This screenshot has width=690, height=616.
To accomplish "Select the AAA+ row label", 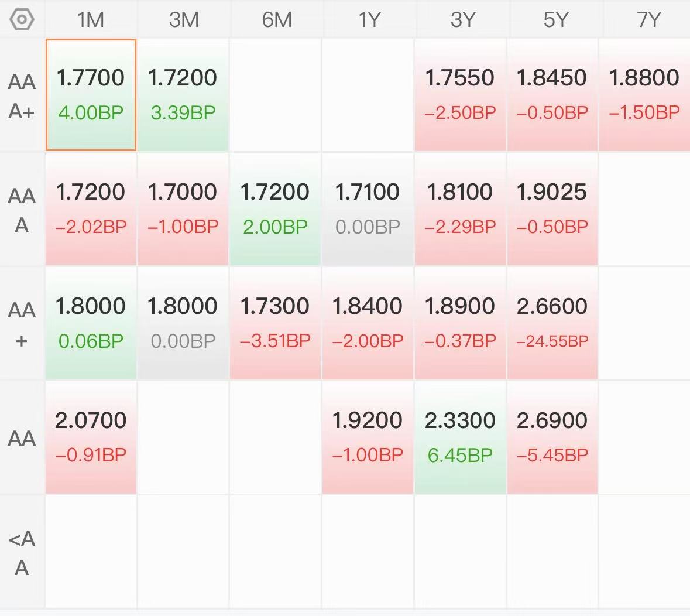I will [22, 97].
